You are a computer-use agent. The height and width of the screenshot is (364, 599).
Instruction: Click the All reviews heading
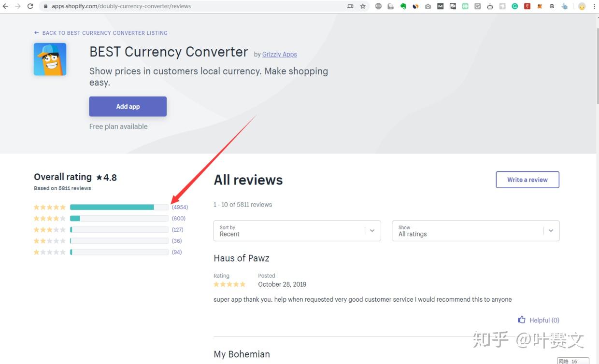[248, 180]
